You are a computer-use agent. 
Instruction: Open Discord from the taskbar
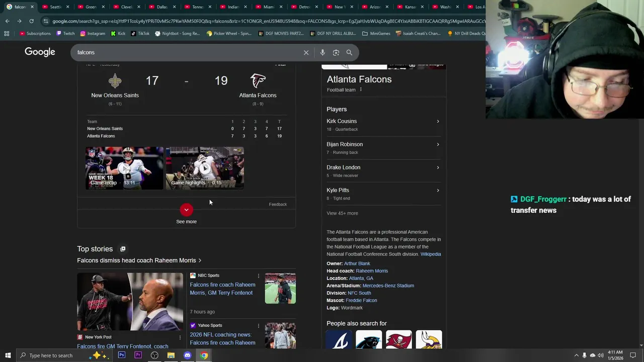pyautogui.click(x=187, y=355)
